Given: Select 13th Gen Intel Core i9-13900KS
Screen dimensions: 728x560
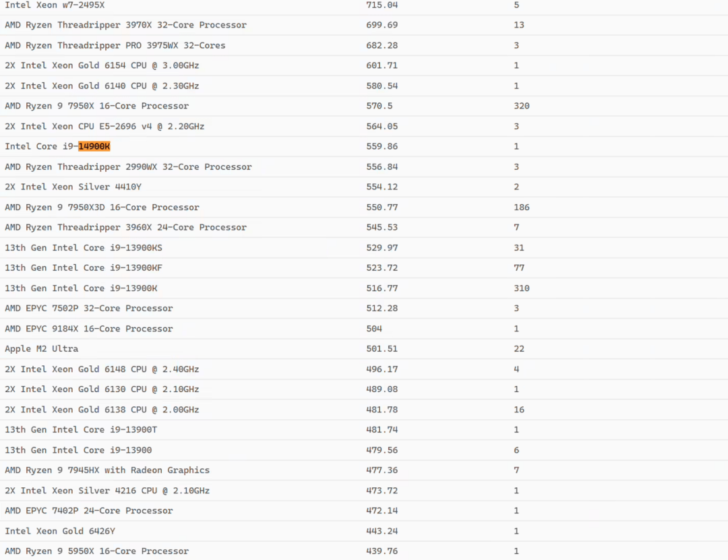Looking at the screenshot, I should [84, 247].
